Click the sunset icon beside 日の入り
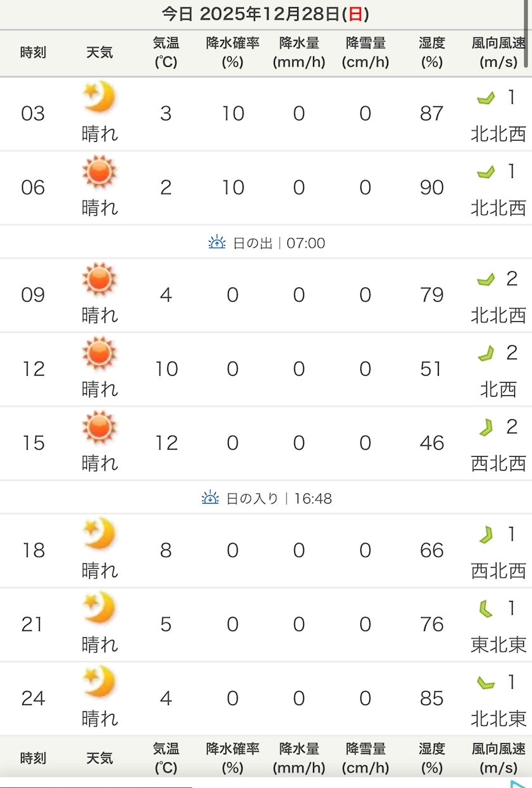 [x=210, y=498]
